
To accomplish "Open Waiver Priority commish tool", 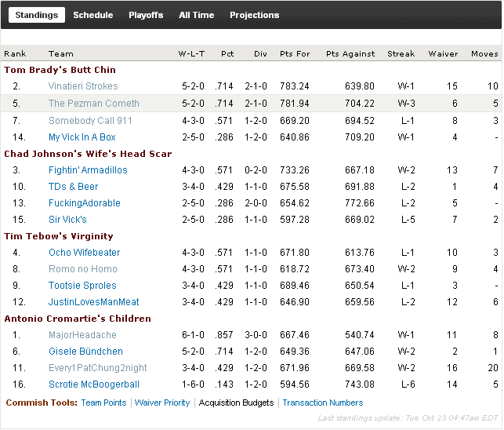I will (162, 403).
